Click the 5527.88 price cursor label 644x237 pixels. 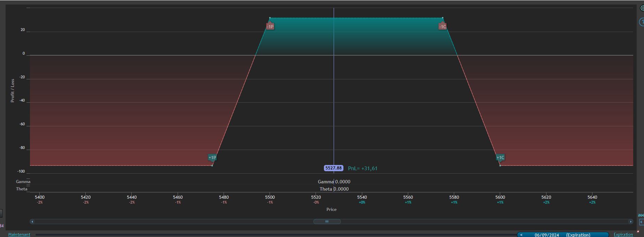pyautogui.click(x=334, y=168)
